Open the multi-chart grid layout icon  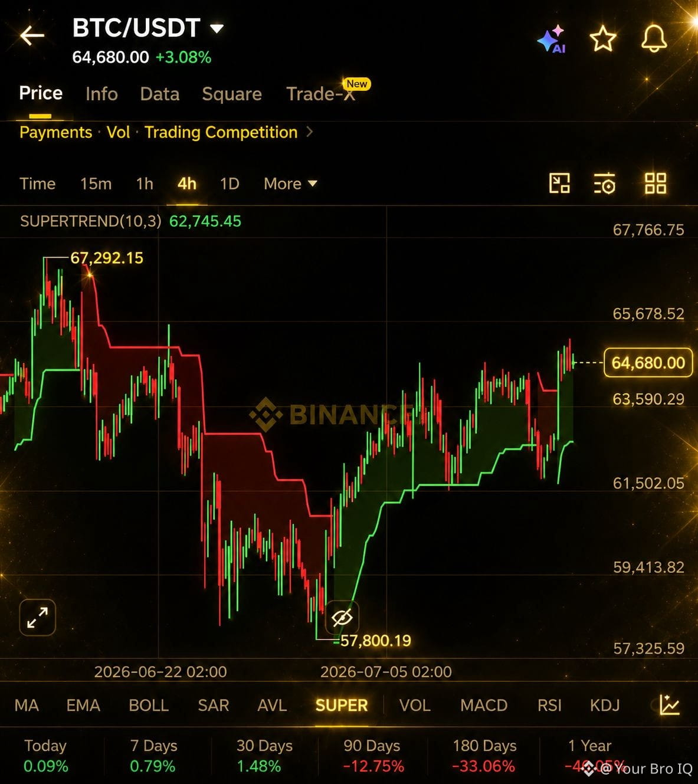pos(655,183)
